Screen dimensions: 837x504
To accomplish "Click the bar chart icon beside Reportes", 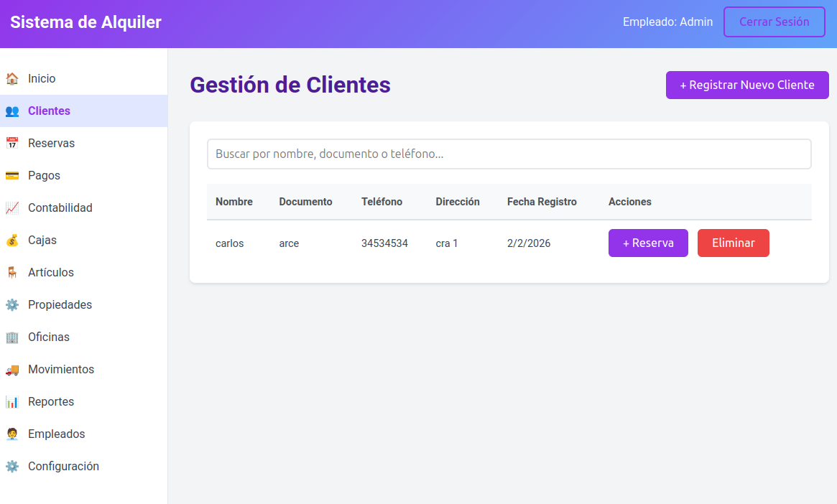I will (x=12, y=401).
